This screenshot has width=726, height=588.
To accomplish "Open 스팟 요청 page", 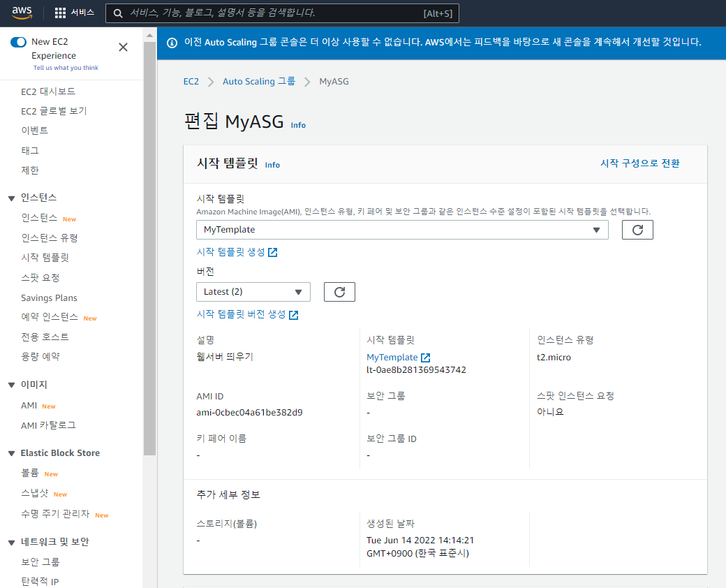I will click(x=40, y=278).
